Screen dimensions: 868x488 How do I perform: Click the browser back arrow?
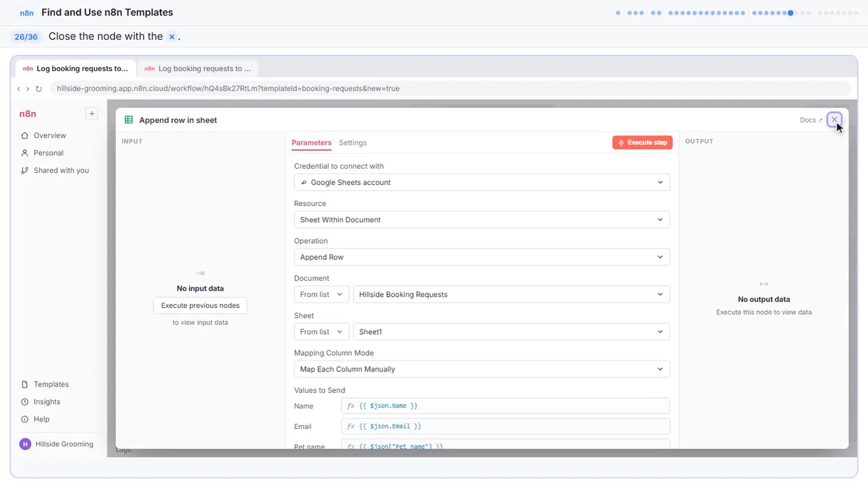[x=18, y=89]
